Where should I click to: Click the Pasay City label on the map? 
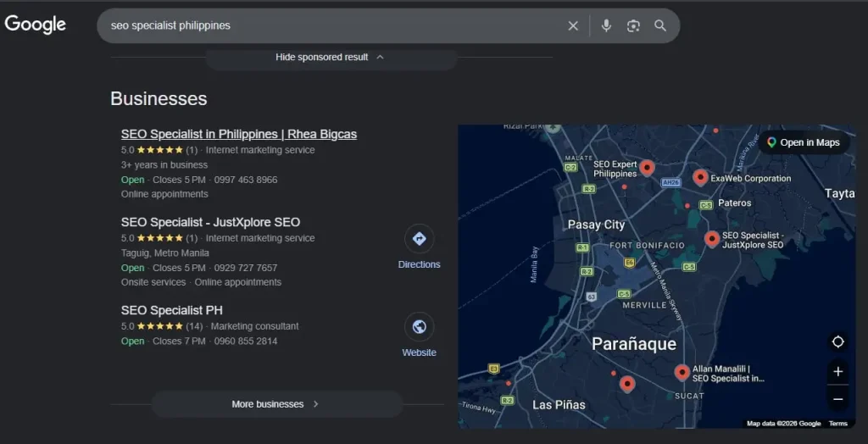click(x=596, y=225)
